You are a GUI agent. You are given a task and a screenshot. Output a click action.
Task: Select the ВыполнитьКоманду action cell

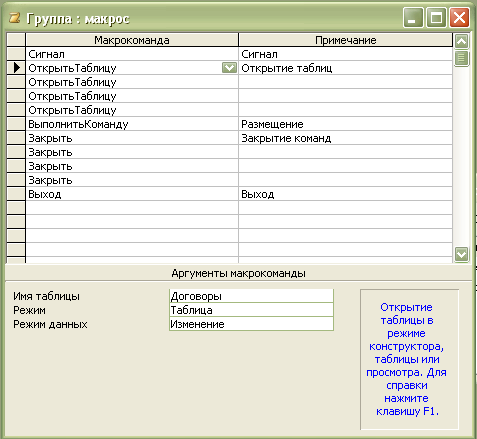pyautogui.click(x=132, y=124)
